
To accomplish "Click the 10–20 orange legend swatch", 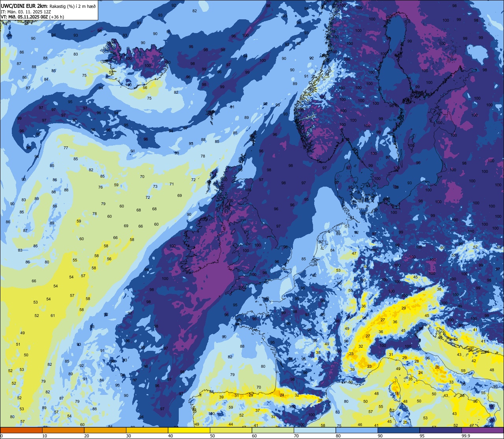I will tap(63, 430).
